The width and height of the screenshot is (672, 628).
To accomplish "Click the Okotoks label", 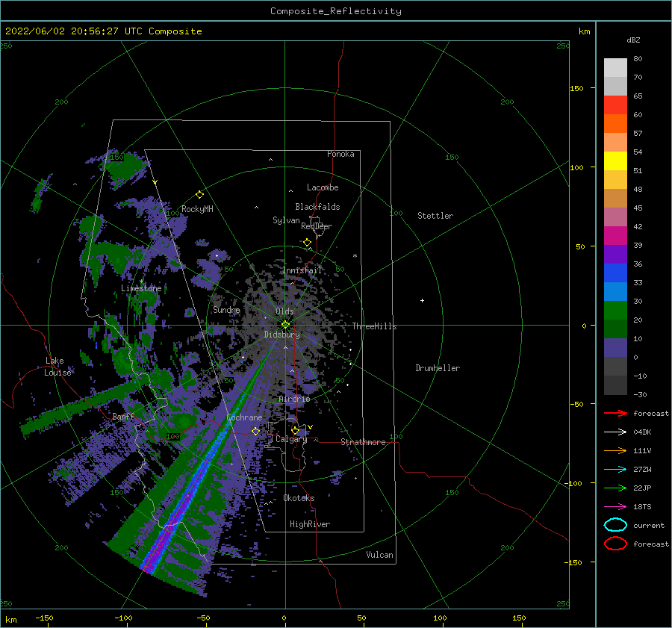I will point(299,498).
